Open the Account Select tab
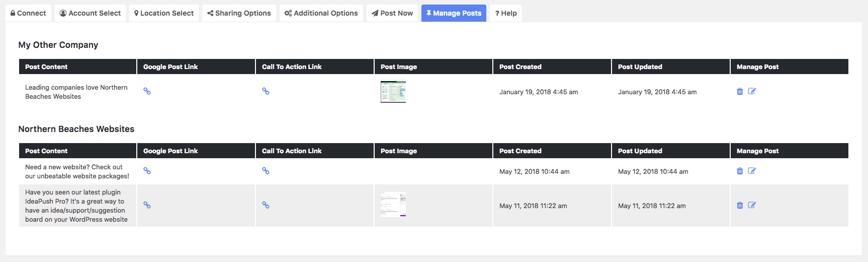This screenshot has height=262, width=868. click(x=90, y=13)
